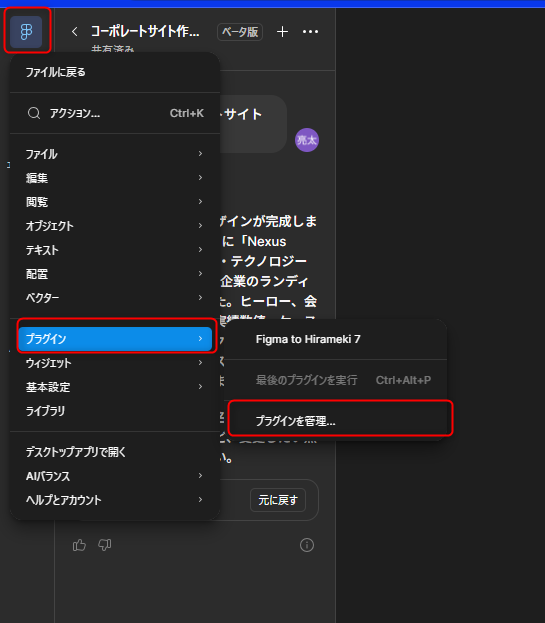The width and height of the screenshot is (545, 623).
Task: Click the plus icon in the header
Action: (x=282, y=31)
